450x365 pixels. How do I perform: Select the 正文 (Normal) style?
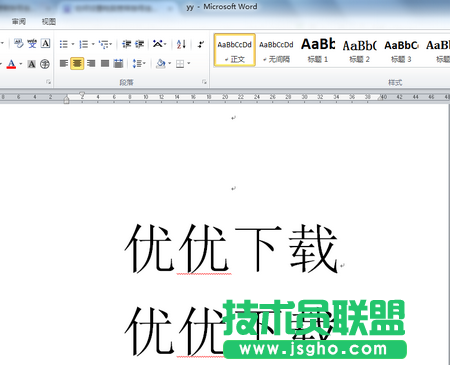tap(235, 50)
